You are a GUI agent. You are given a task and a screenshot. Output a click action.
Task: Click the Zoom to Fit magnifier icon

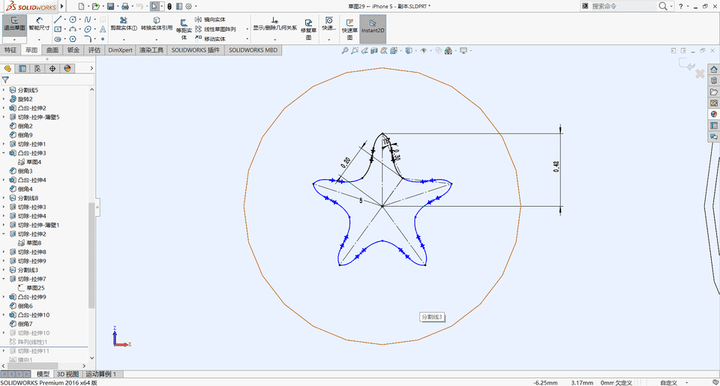(x=344, y=50)
